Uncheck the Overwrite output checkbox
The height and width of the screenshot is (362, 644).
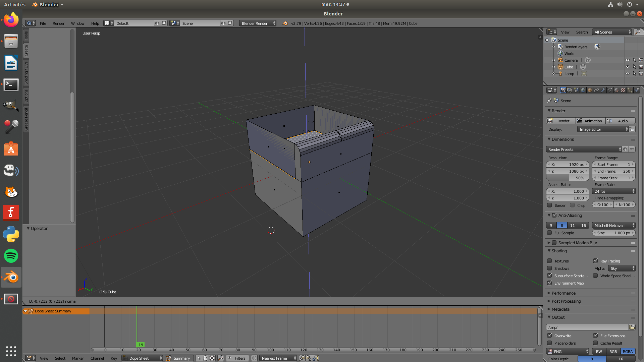point(549,336)
